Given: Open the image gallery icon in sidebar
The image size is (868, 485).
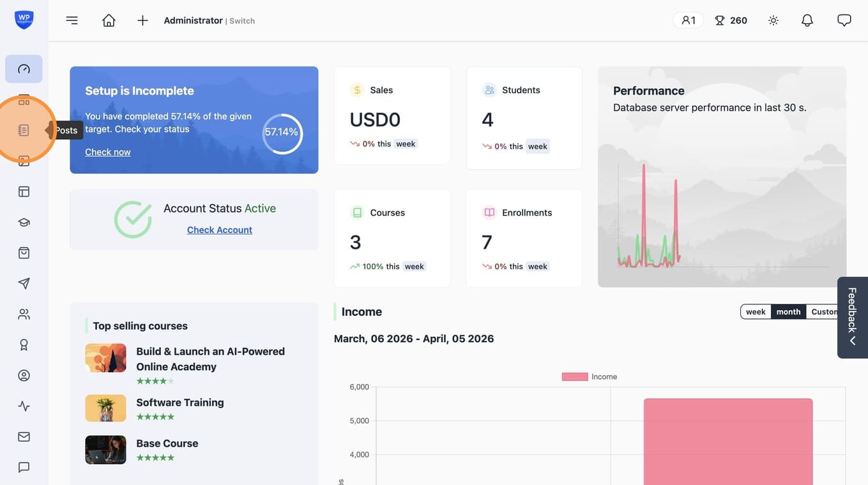Looking at the screenshot, I should 24,161.
